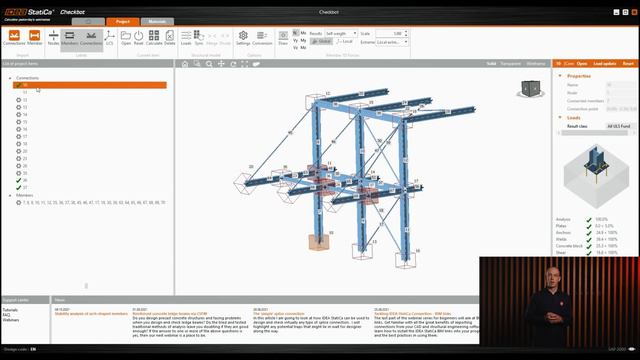Image resolution: width=640 pixels, height=360 pixels.
Task: Toggle the Mz internal force option
Action: [303, 48]
